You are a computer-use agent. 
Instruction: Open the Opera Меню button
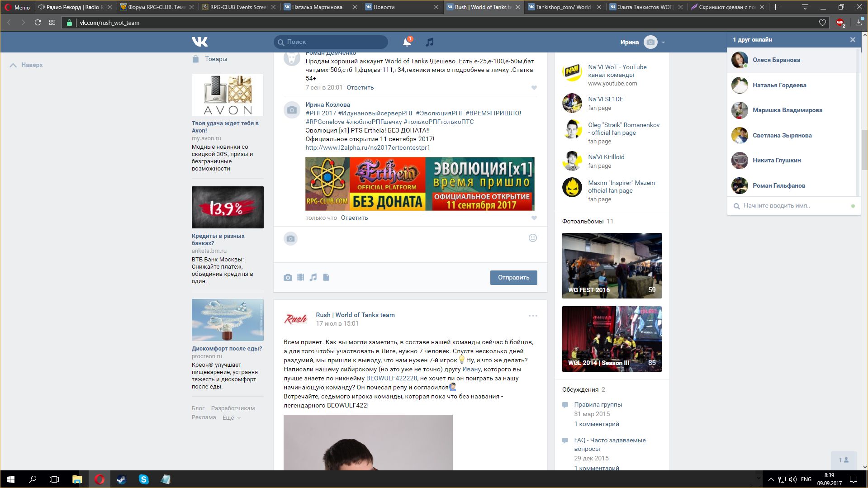(x=17, y=7)
